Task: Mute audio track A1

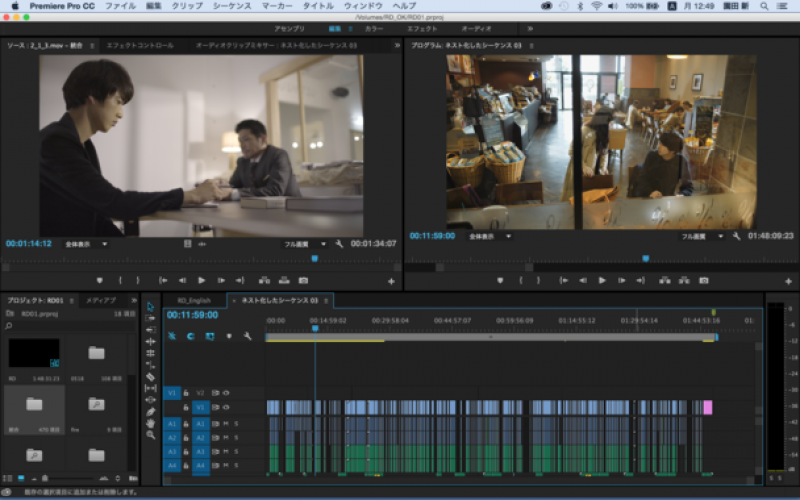Action: click(226, 423)
